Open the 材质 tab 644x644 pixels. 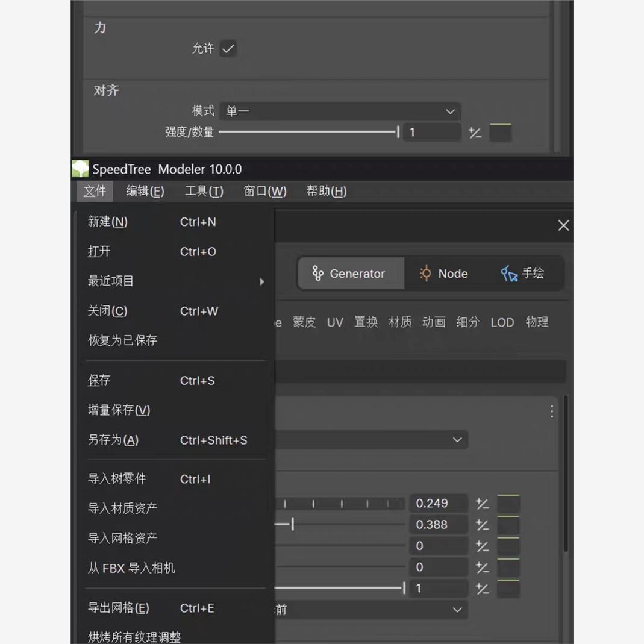tap(400, 322)
